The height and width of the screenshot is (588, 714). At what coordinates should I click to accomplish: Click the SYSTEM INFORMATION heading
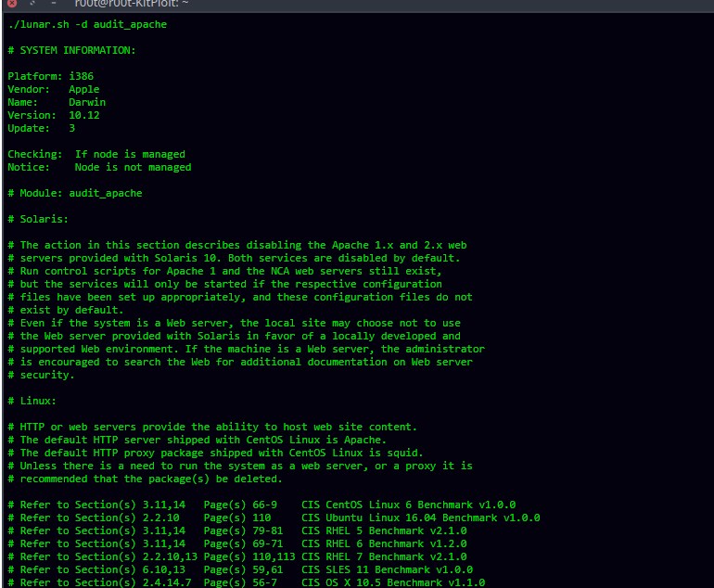point(71,50)
